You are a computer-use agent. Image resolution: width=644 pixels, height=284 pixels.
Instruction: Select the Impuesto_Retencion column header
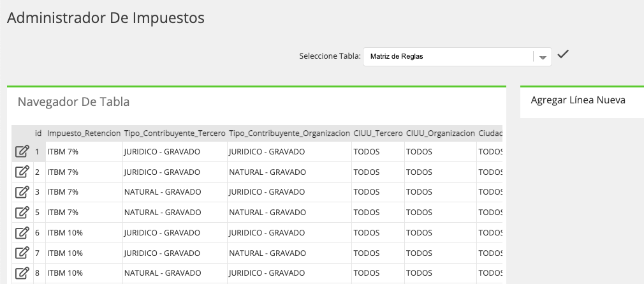click(x=84, y=133)
